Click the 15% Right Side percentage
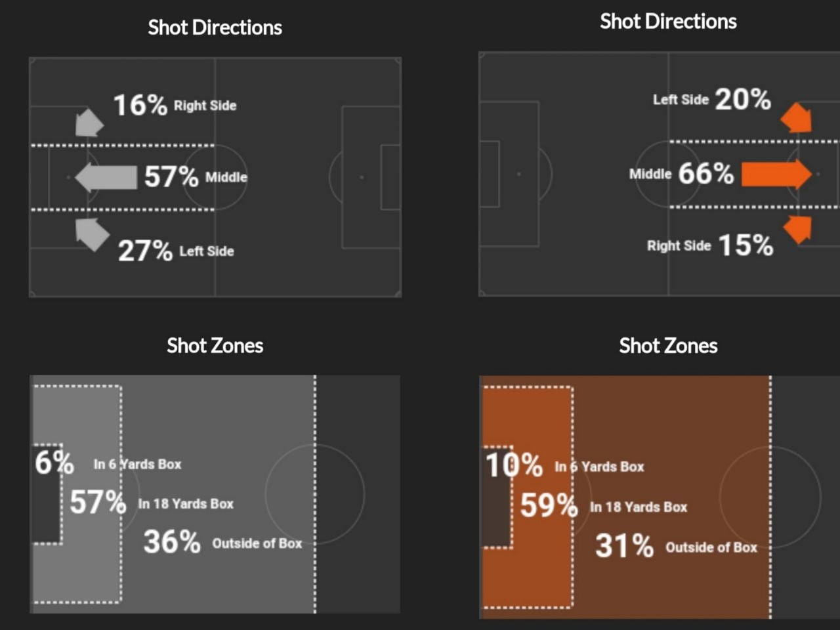840x630 pixels. (746, 245)
